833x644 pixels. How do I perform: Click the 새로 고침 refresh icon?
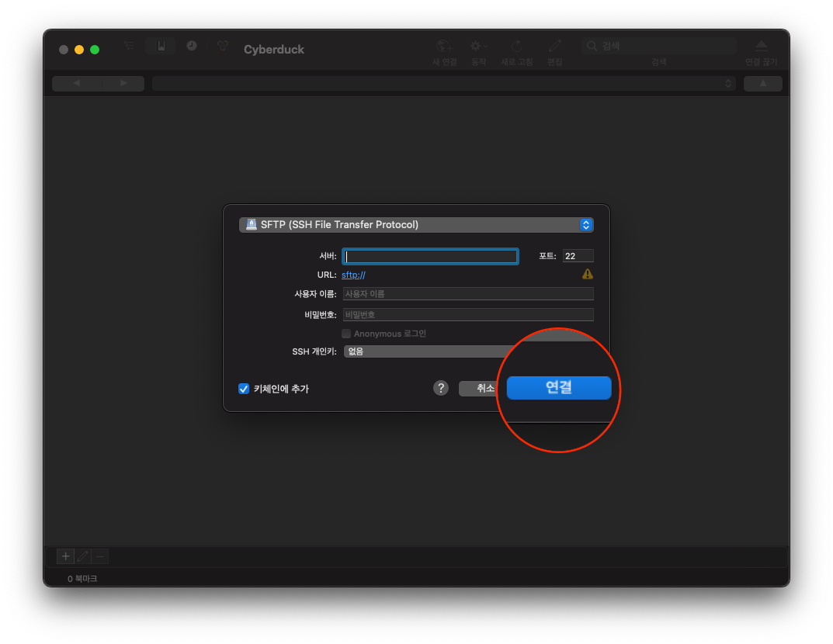[516, 47]
